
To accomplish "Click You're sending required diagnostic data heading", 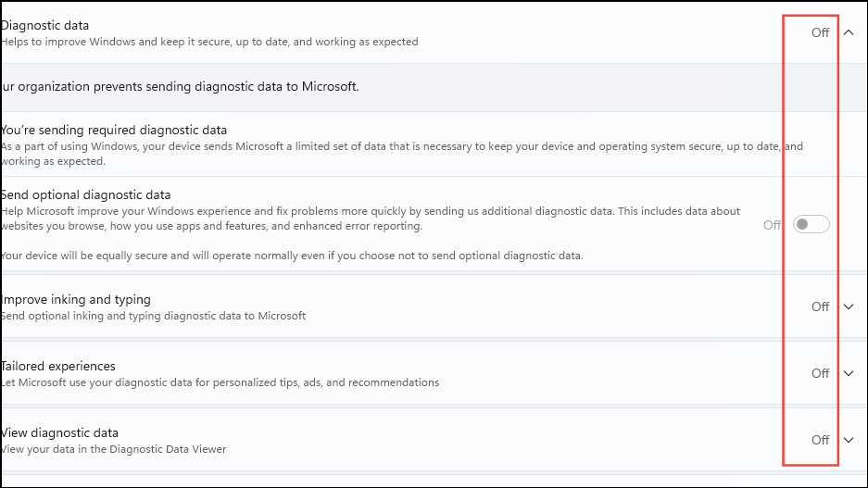I will point(114,130).
